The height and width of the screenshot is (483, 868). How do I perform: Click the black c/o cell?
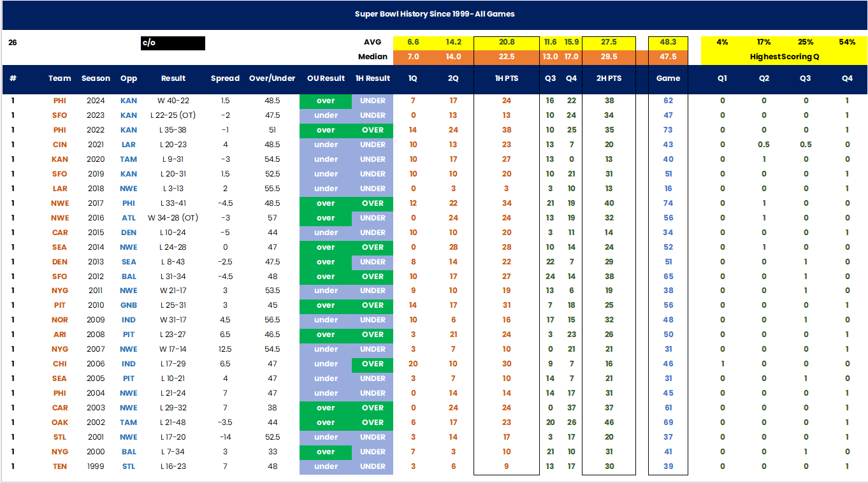point(173,43)
